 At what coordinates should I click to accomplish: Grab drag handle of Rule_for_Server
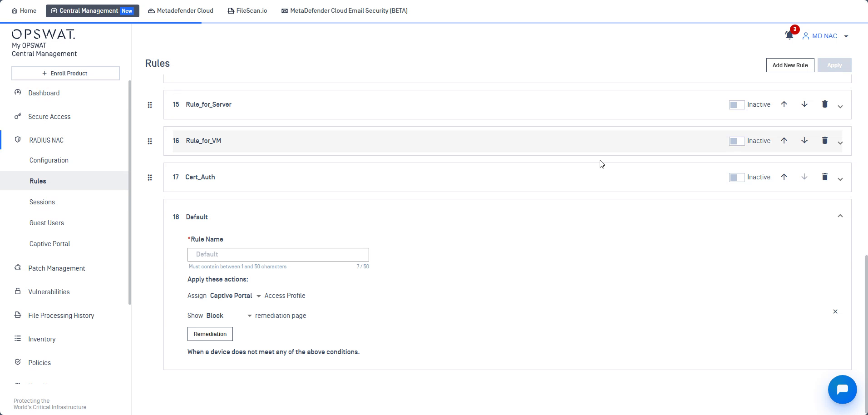(150, 105)
